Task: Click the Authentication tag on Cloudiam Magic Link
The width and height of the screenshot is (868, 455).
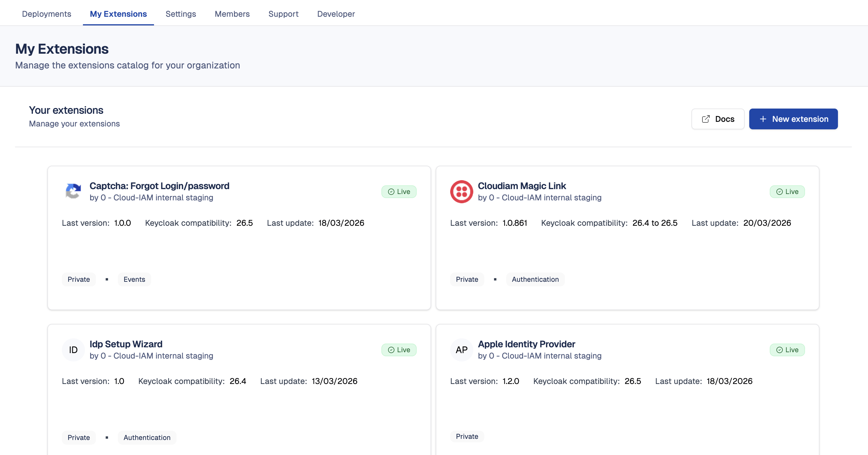Action: [x=535, y=279]
